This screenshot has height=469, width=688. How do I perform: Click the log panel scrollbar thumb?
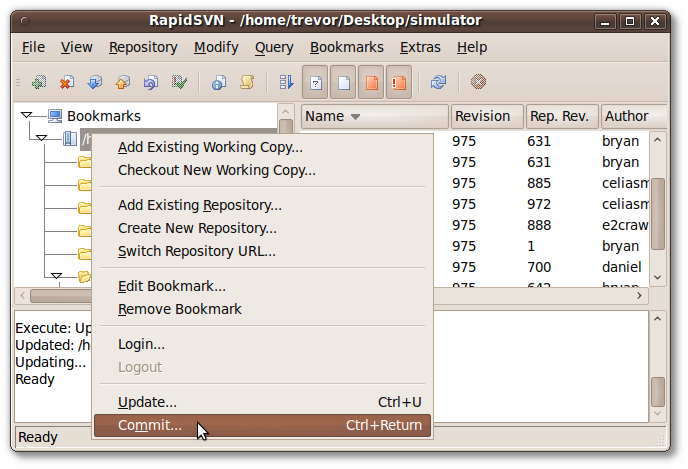tap(657, 392)
